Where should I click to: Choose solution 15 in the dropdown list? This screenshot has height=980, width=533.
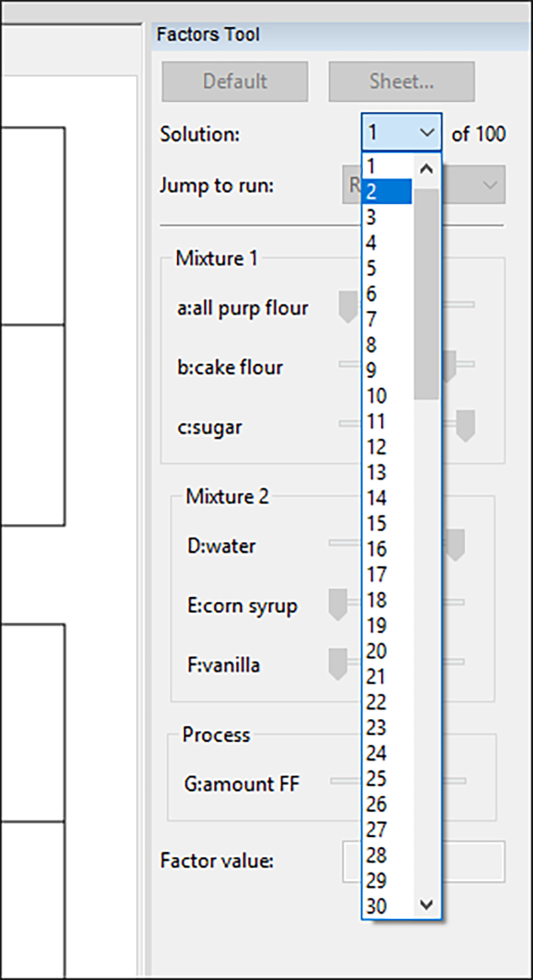pos(386,523)
